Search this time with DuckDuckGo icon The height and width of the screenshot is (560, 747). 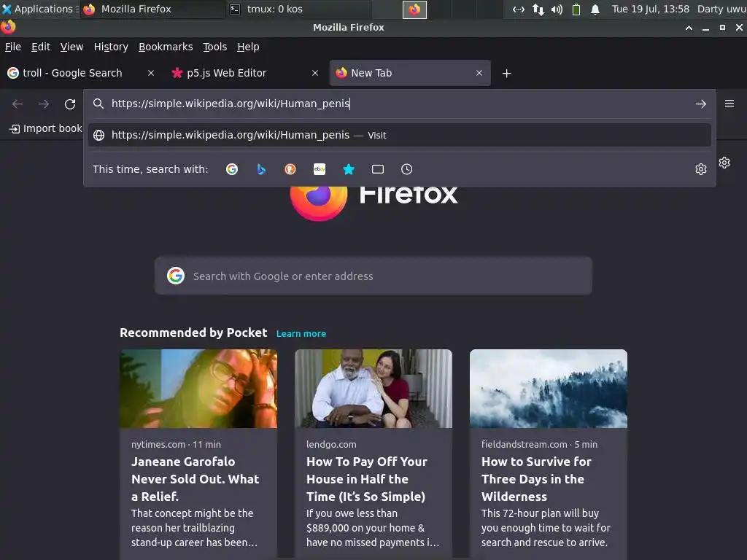click(290, 169)
